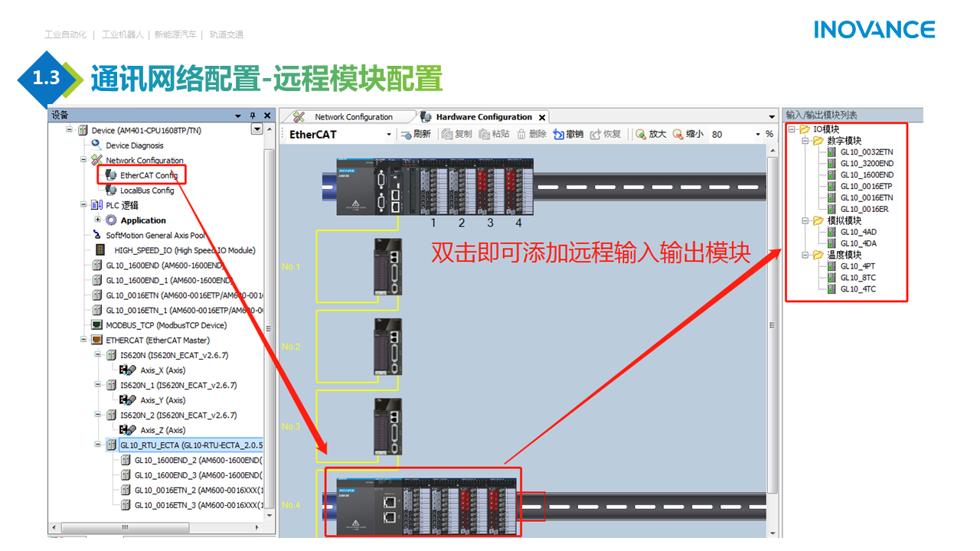Open the dropdown button beside the Device node

257,129
